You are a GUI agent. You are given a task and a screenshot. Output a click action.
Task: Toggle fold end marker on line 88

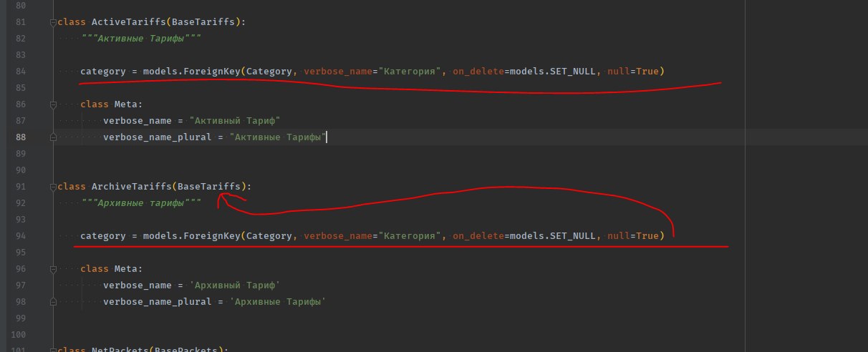53,136
